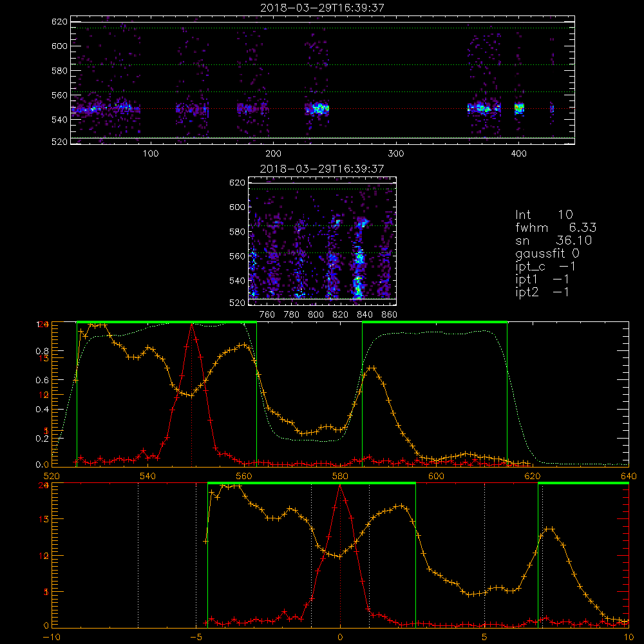Select the 'Int 10' readout
644x644 pixels.
point(544,214)
